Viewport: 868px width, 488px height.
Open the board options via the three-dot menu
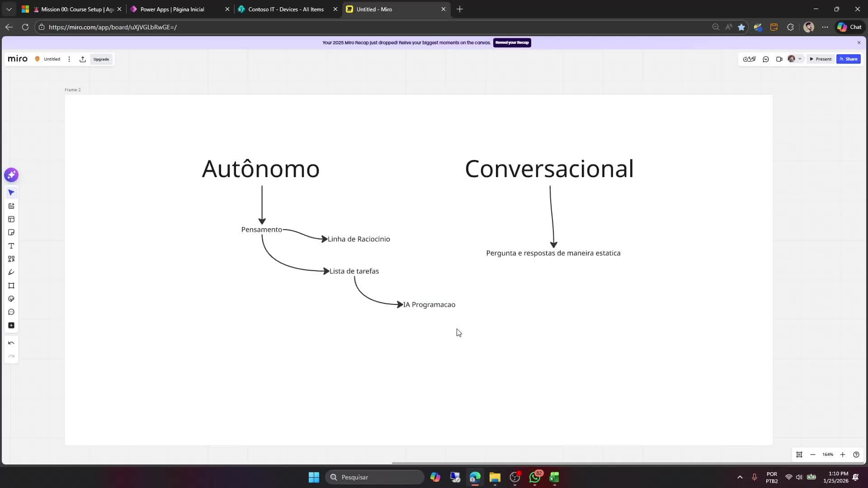[x=69, y=59]
